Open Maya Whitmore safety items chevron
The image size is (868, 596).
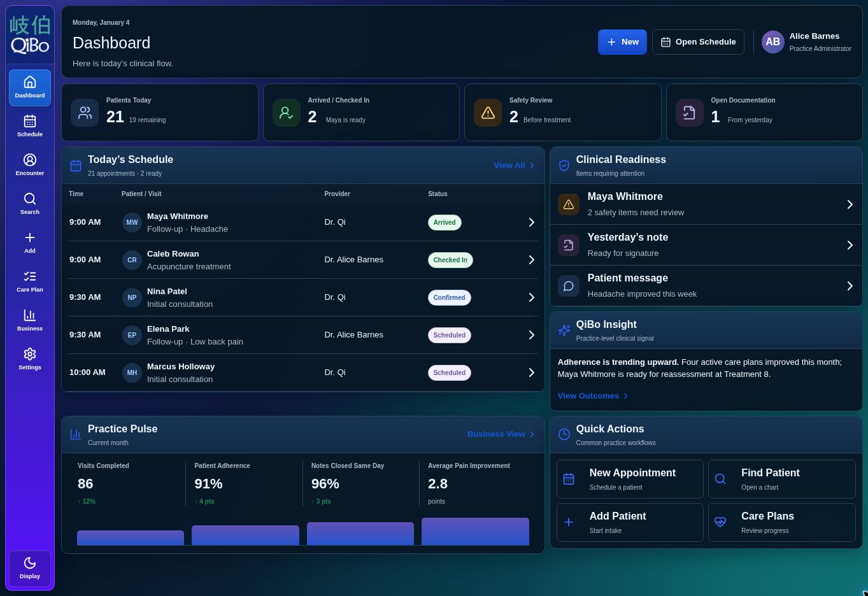850,204
